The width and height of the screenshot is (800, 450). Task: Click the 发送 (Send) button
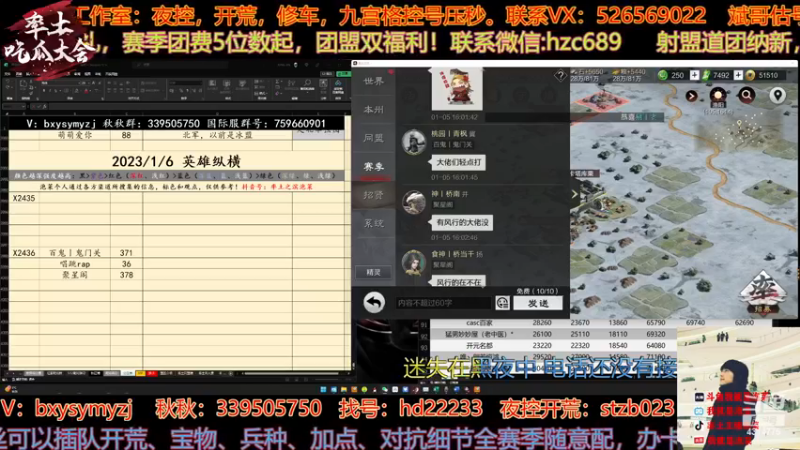click(x=538, y=303)
